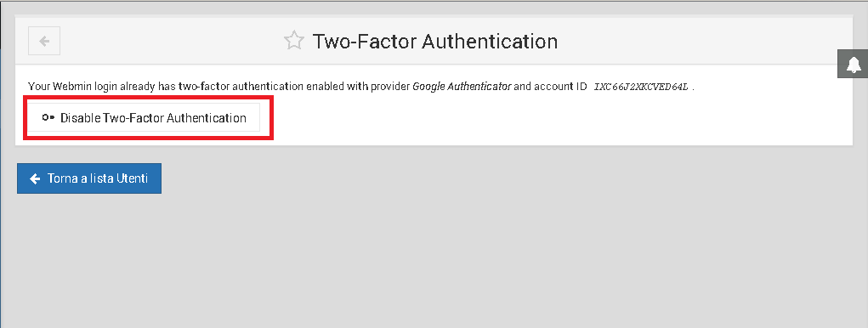Click the 'account ID' label text
The width and height of the screenshot is (868, 328).
point(560,87)
